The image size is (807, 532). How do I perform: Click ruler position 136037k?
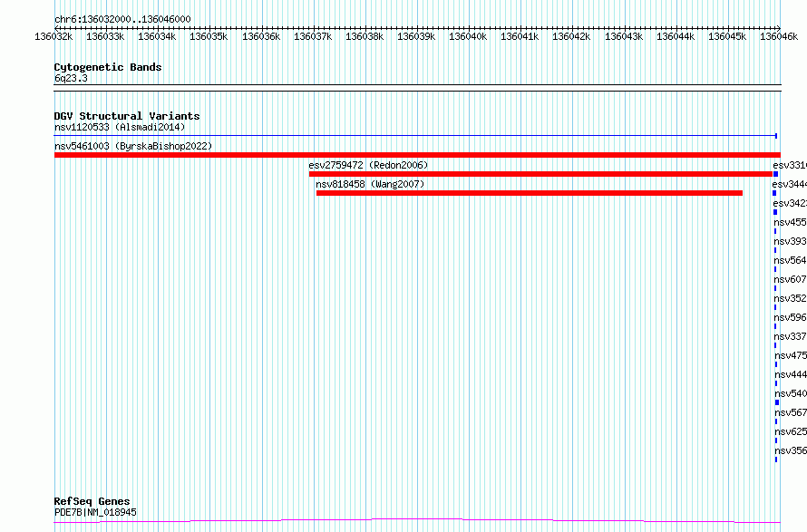[x=313, y=36]
